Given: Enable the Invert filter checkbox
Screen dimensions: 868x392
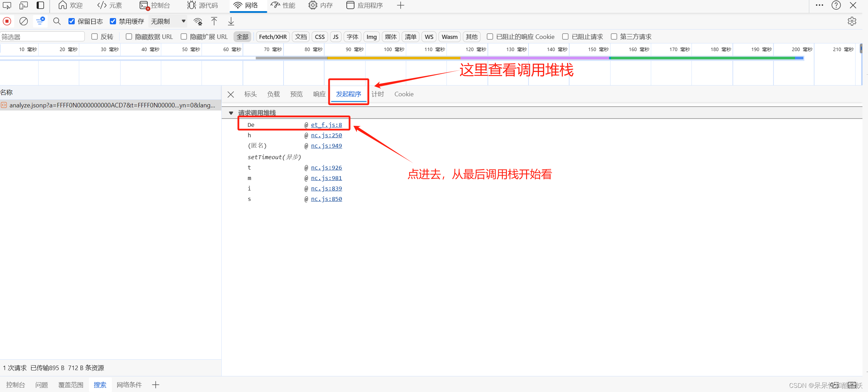Looking at the screenshot, I should pos(95,36).
